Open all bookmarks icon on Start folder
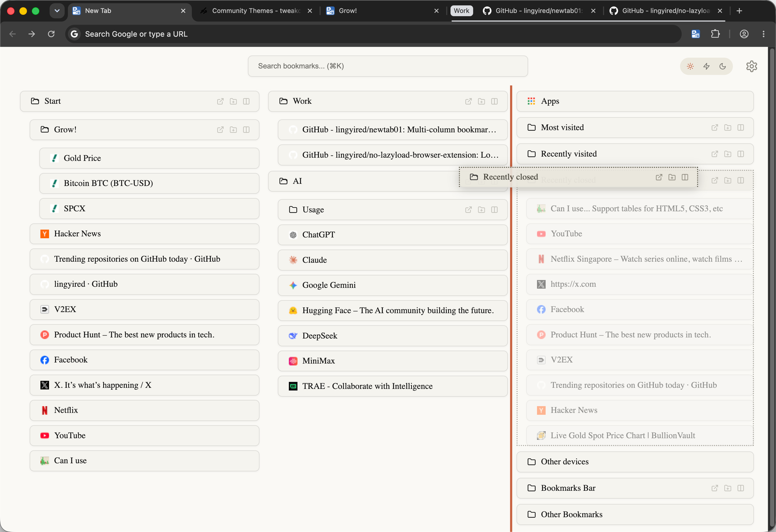This screenshot has width=776, height=532. (220, 101)
